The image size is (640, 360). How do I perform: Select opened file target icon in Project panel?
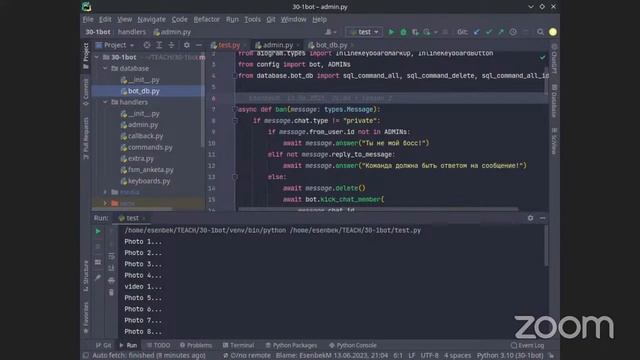point(147,45)
